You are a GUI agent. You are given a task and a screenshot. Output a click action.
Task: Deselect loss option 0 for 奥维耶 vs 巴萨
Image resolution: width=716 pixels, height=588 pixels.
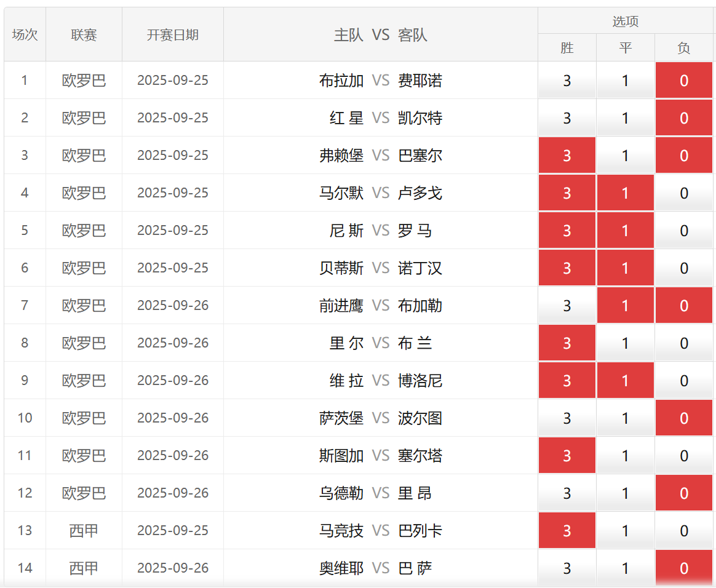[683, 568]
